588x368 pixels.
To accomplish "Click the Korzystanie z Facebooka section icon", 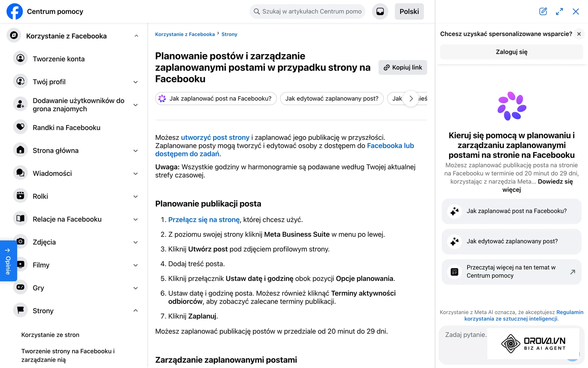I will tap(14, 35).
